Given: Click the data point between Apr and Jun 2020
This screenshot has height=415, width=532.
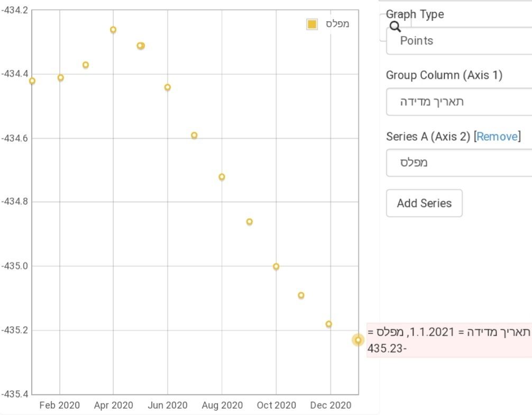Looking at the screenshot, I should pos(141,46).
